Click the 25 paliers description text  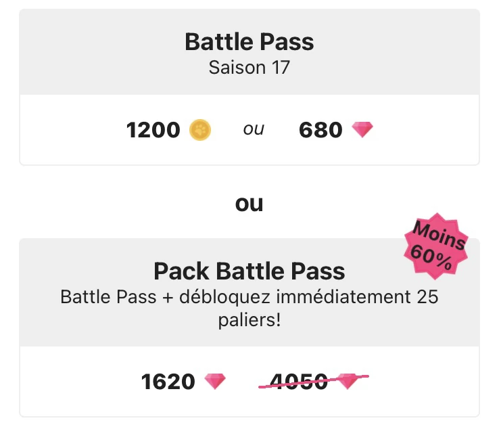click(x=249, y=307)
